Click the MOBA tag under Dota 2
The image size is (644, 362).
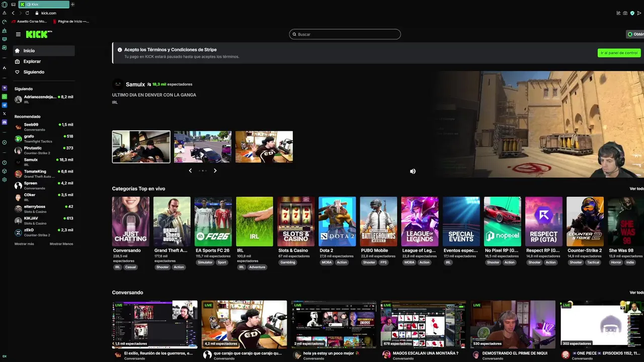[x=327, y=262]
